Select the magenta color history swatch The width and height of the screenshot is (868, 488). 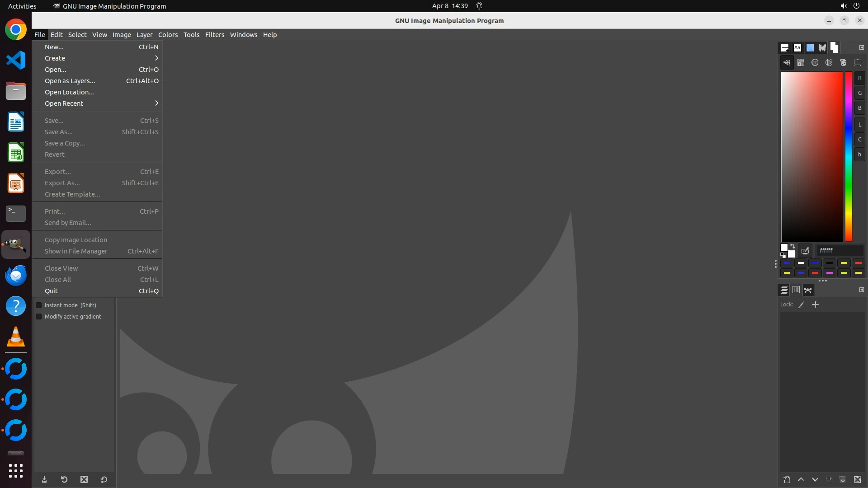pyautogui.click(x=830, y=273)
